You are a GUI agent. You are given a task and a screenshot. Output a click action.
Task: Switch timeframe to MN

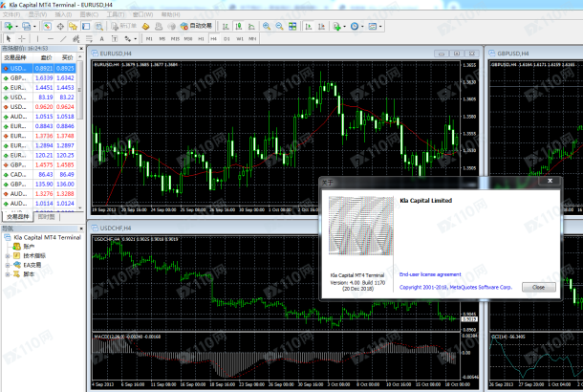[252, 38]
